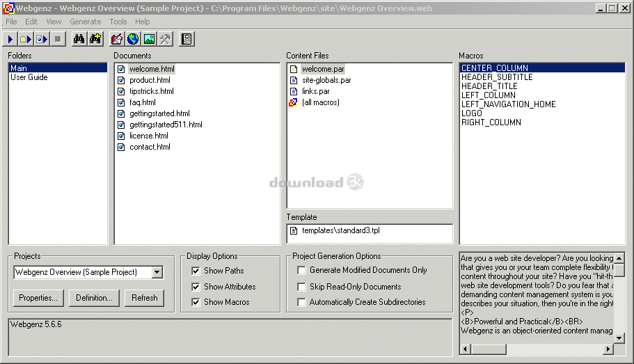Open the Projects dropdown arrow
The width and height of the screenshot is (634, 364).
point(157,272)
